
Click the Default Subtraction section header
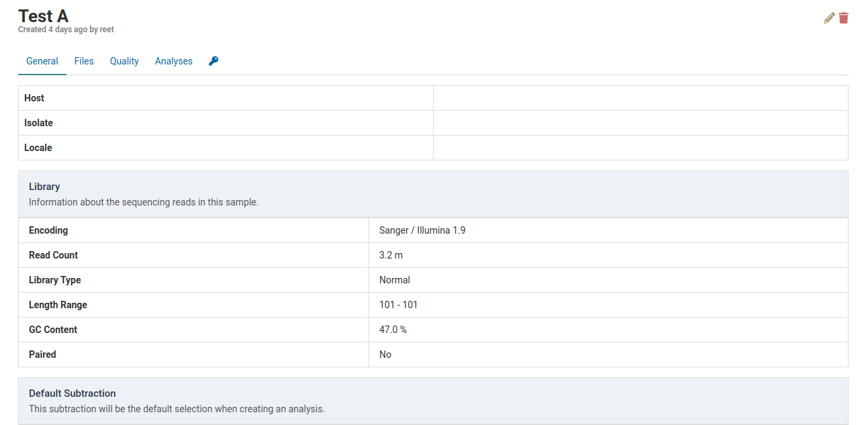tap(73, 393)
